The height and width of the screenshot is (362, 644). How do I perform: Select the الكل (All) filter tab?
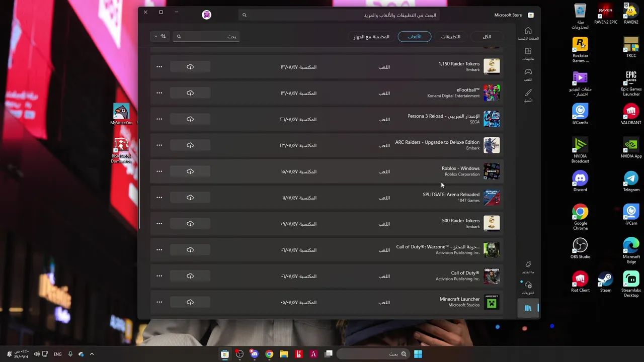point(487,37)
